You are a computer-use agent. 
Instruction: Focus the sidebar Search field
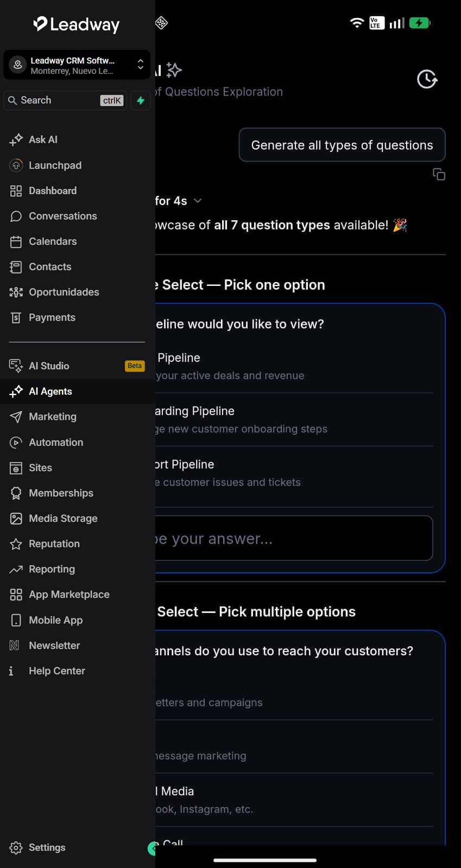[65, 100]
